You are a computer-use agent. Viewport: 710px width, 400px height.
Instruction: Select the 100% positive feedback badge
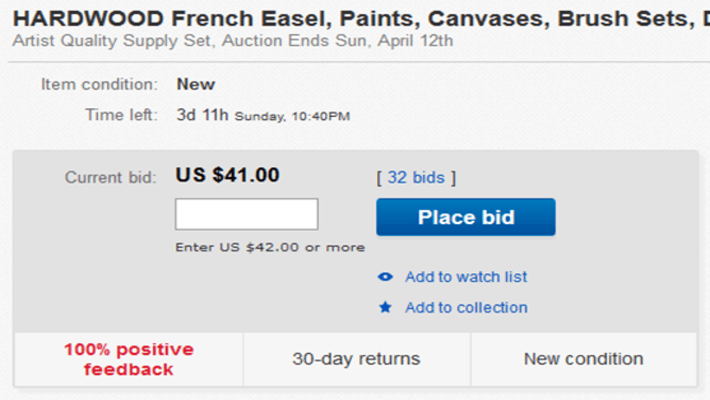[x=129, y=359]
